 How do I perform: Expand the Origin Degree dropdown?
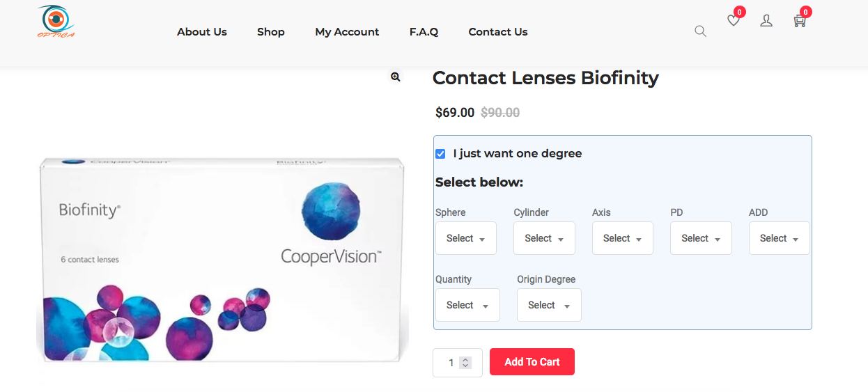click(549, 305)
